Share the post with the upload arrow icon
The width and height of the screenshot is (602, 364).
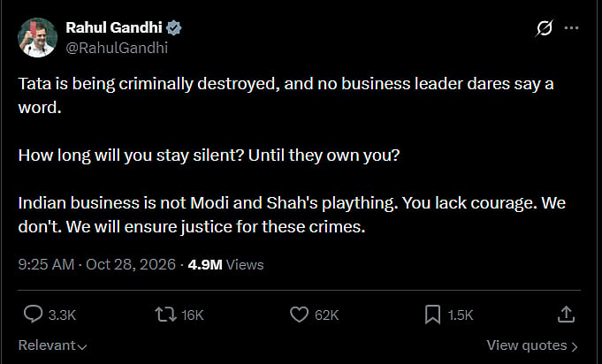pyautogui.click(x=566, y=315)
